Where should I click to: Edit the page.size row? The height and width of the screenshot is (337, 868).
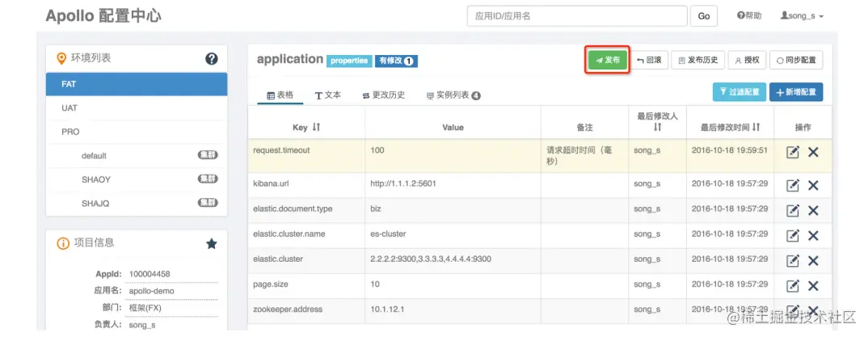[x=793, y=285]
